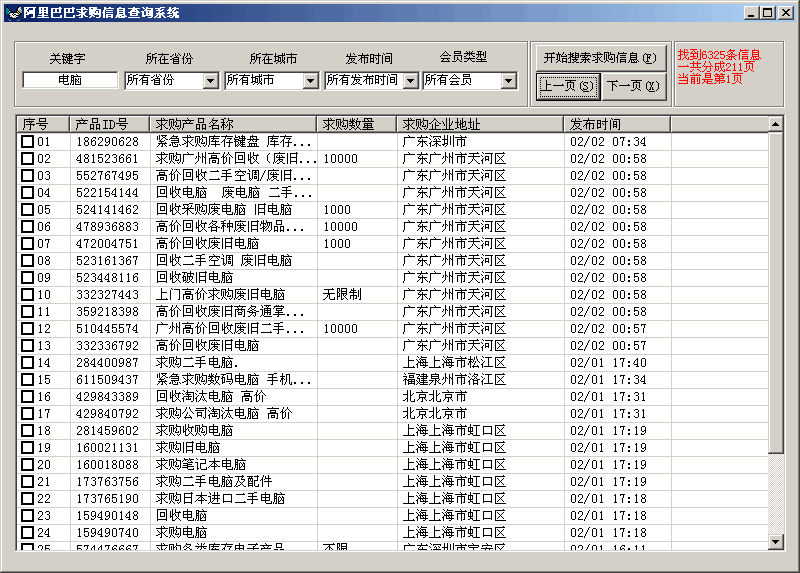Enable the checkbox for row 10

coord(28,294)
